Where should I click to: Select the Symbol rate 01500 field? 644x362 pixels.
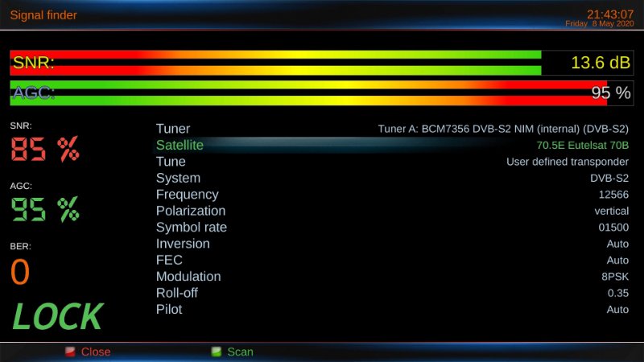coord(392,227)
